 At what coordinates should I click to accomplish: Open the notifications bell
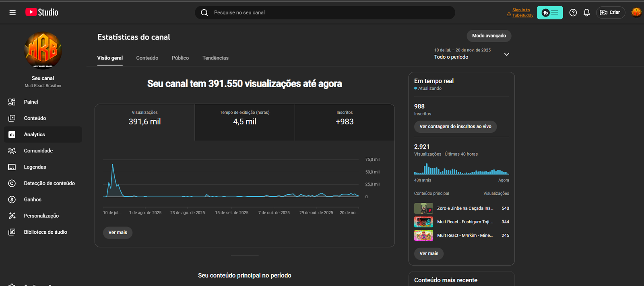(586, 13)
